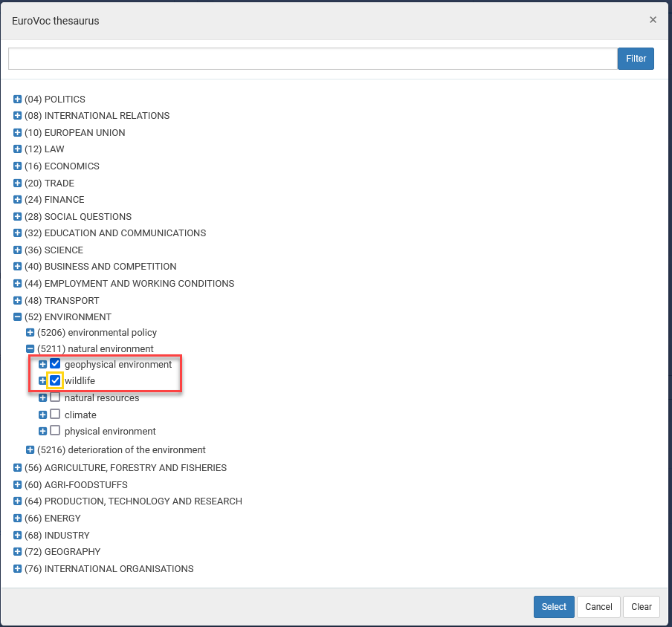672x627 pixels.
Task: Expand the (48) TRANSPORT node
Action: point(17,300)
